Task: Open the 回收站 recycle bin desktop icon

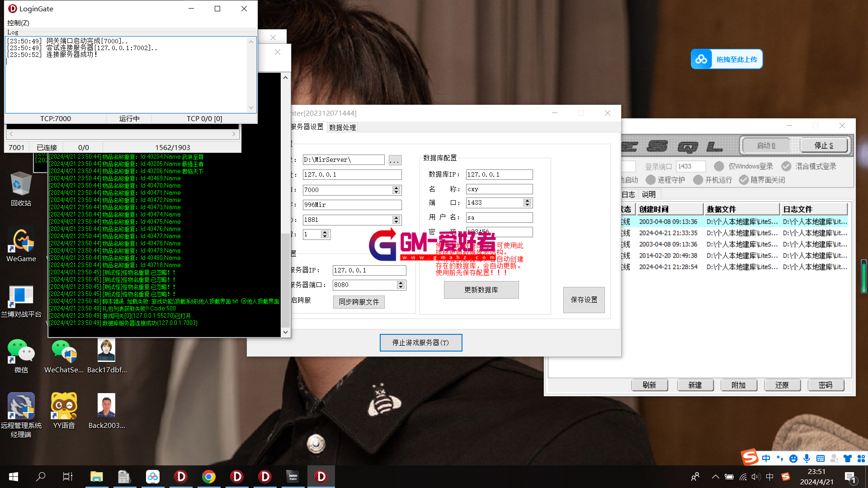Action: [21, 189]
